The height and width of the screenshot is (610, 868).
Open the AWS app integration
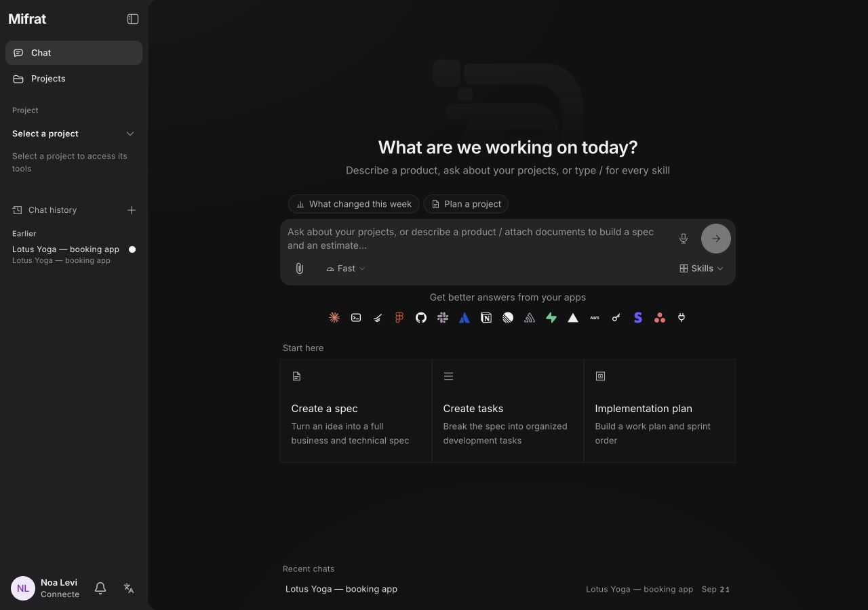pyautogui.click(x=595, y=317)
